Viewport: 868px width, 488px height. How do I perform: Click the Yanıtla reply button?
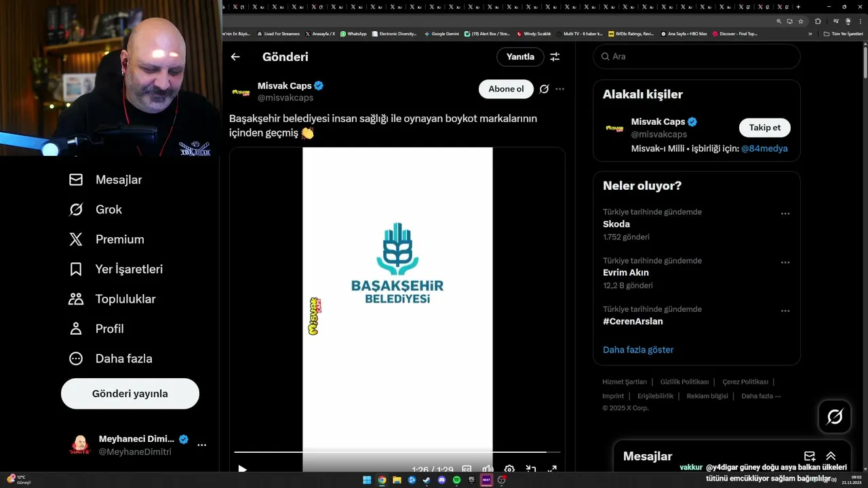pyautogui.click(x=520, y=57)
